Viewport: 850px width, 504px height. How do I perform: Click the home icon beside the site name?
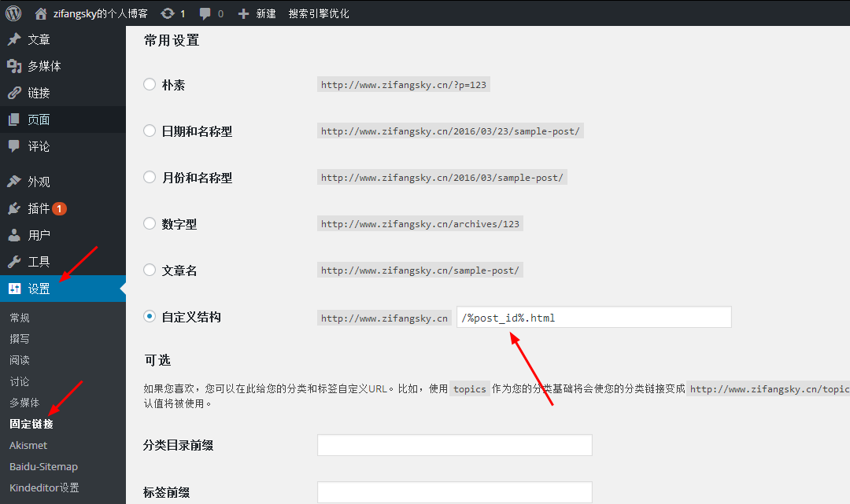(x=41, y=13)
